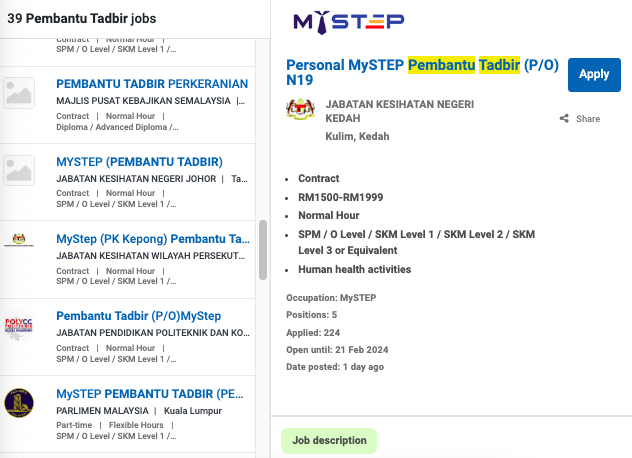Click placeholder image for Pembantu Tadbir Perkeranian
The image size is (632, 458).
[19, 93]
